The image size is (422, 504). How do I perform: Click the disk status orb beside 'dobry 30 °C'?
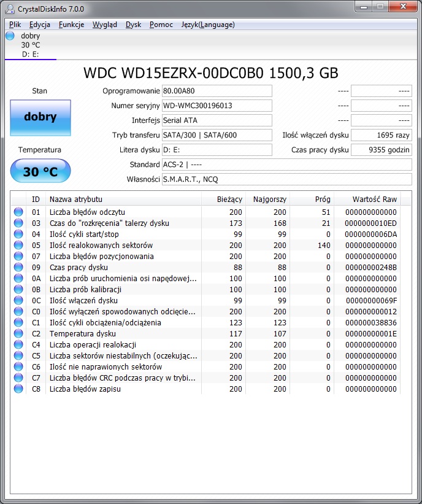(x=10, y=36)
